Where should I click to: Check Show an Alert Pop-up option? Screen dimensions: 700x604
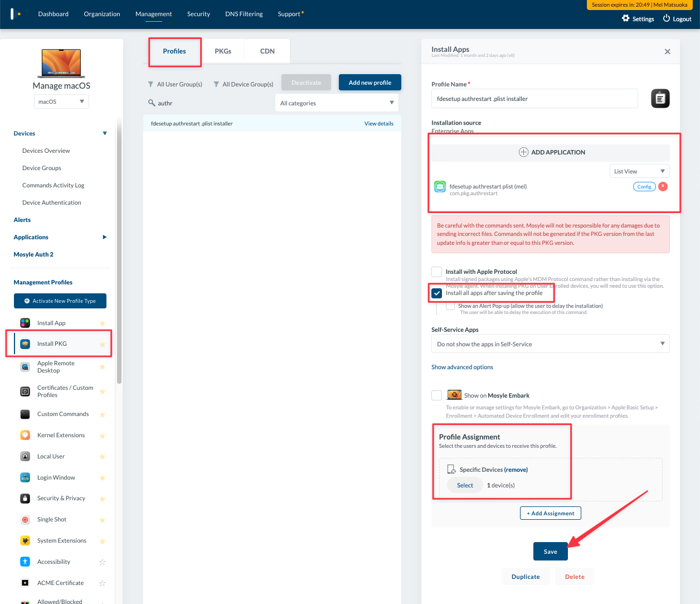pyautogui.click(x=450, y=306)
